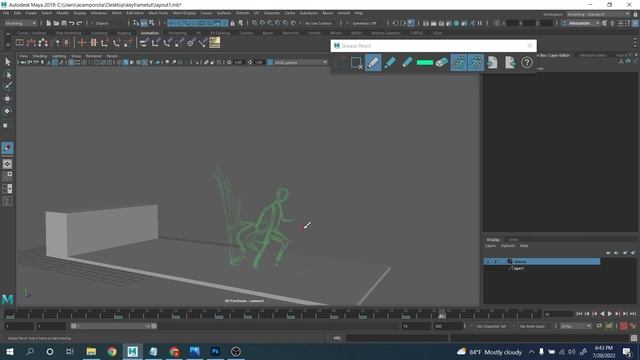Select the Lasso select tool
Screen dimensions: 640x360
(7, 74)
